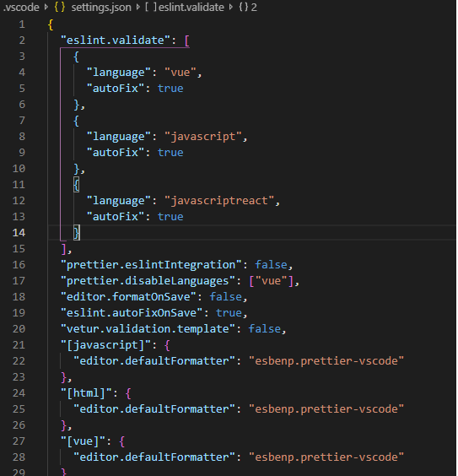458x476 pixels.
Task: Select the eslint.validate breadcrumb segment
Action: pyautogui.click(x=191, y=7)
